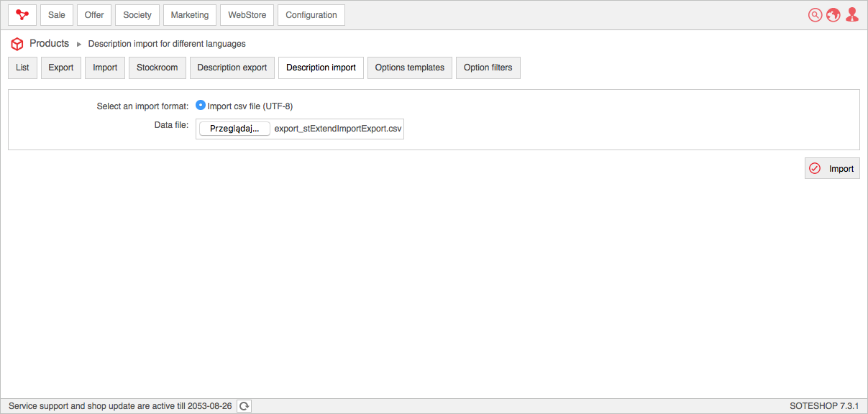Open the SOTESHOP home logo icon

[22, 15]
